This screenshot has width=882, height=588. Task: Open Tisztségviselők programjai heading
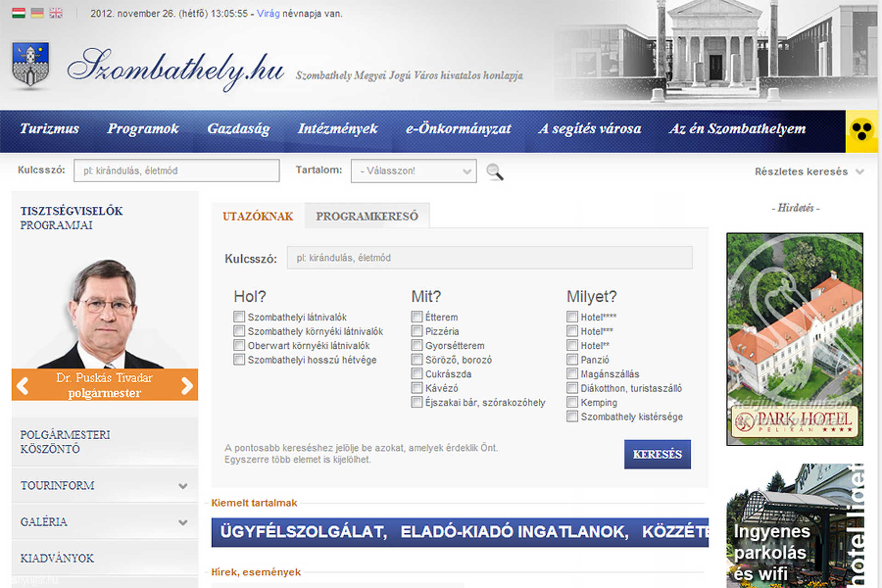72,218
